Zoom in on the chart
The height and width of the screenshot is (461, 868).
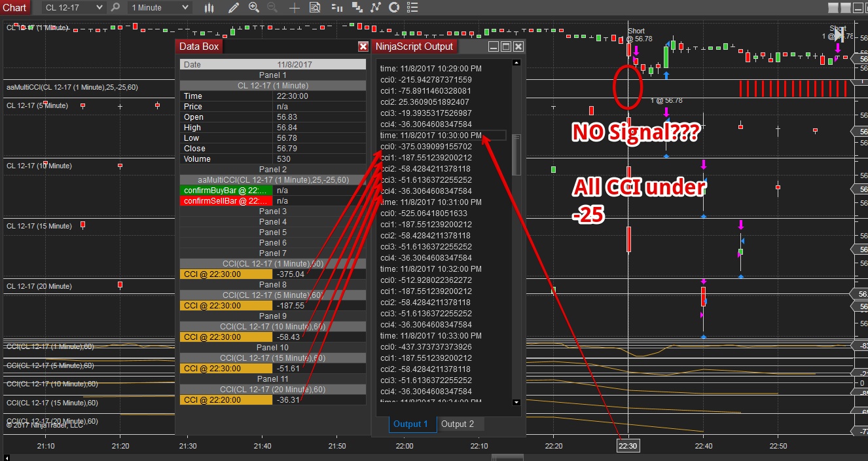click(254, 7)
